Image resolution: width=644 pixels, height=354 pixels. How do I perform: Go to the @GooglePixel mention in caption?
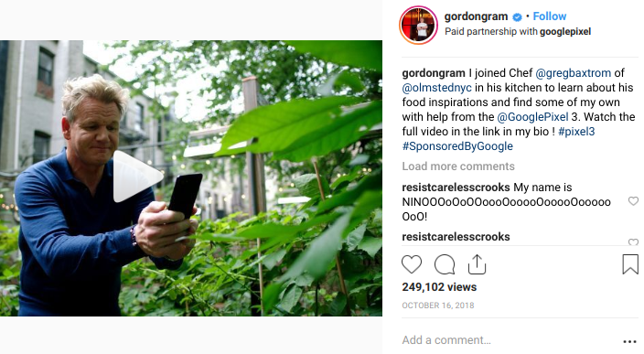pos(532,117)
